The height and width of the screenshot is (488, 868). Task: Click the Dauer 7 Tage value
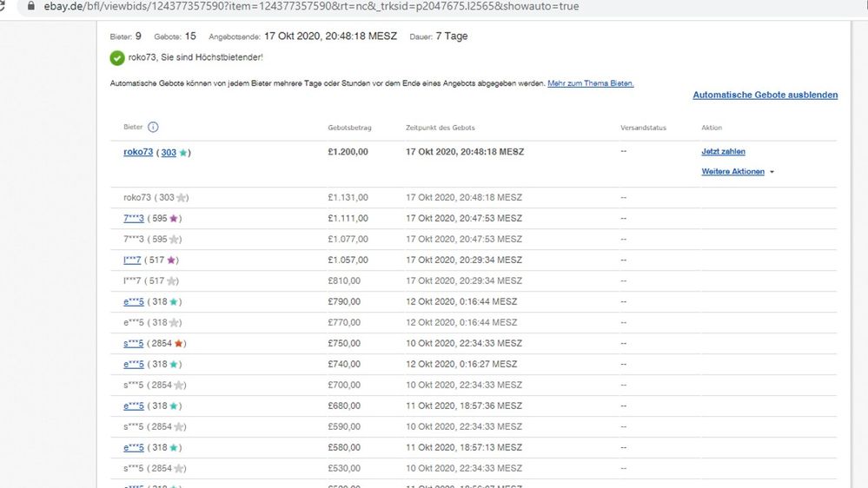coord(452,36)
